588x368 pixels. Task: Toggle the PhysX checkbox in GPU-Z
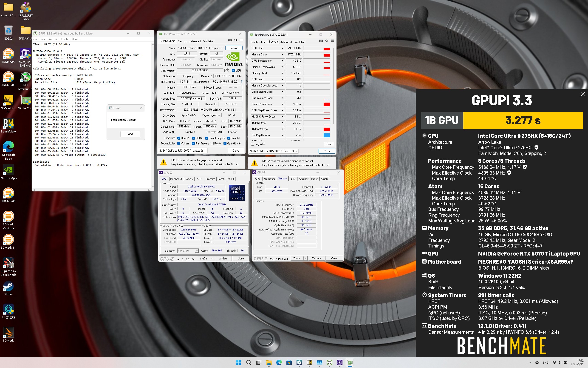[x=212, y=144]
